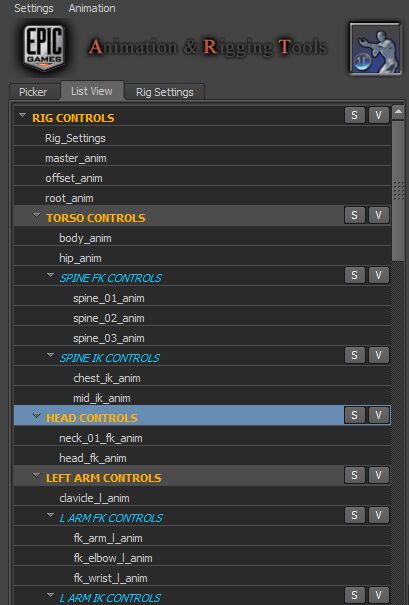The height and width of the screenshot is (605, 409).
Task: Toggle V visibility for L ARM FK CONTROLS
Action: coord(379,515)
